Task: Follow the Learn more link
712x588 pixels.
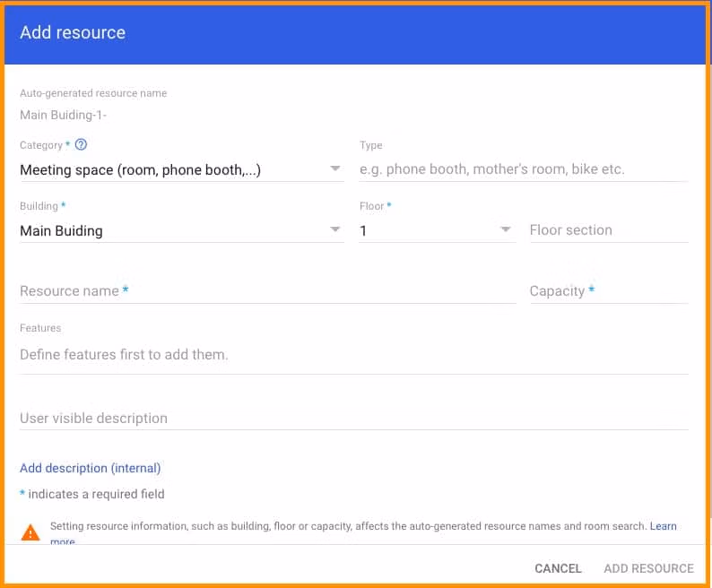Action: click(x=663, y=526)
